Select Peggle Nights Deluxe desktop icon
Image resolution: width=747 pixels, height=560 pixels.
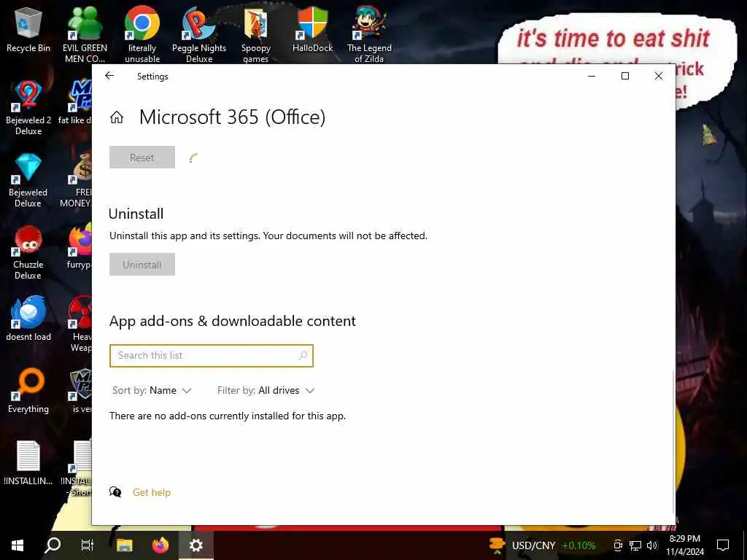[199, 34]
